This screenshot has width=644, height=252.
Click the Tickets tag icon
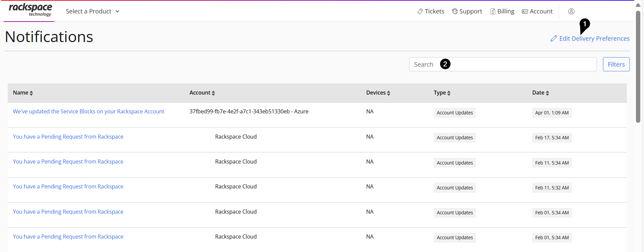coord(420,11)
